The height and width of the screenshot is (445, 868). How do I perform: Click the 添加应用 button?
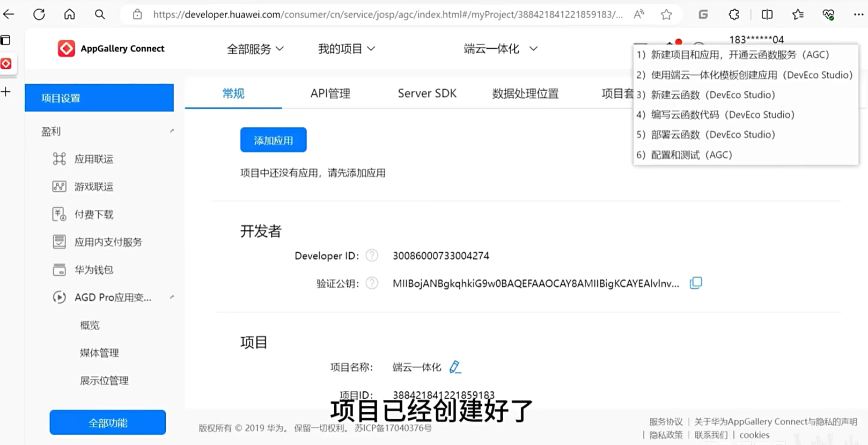coord(273,140)
